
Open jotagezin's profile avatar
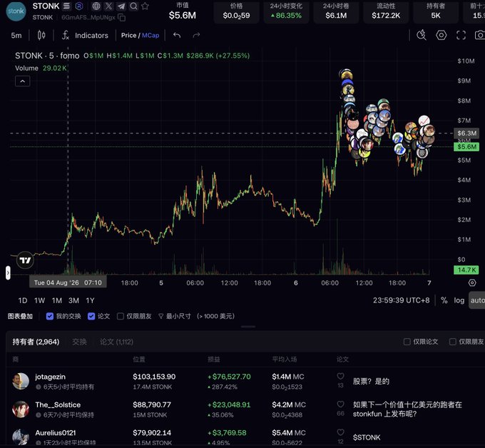click(x=21, y=381)
